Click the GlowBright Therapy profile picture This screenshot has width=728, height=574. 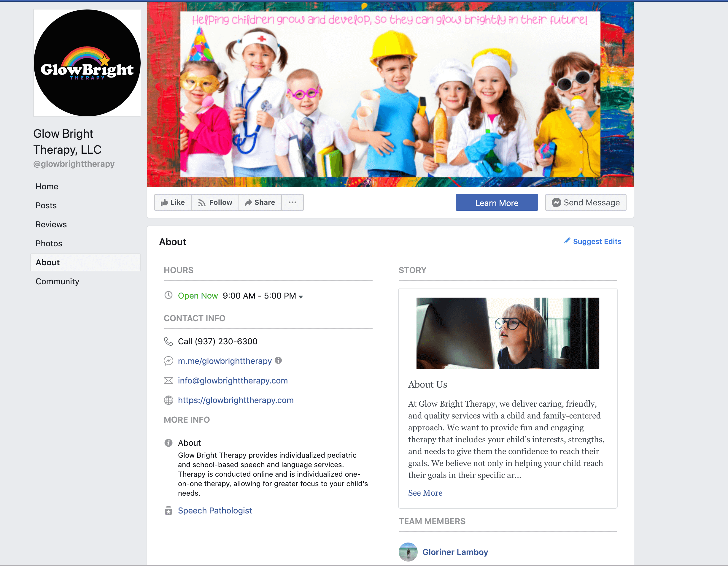pyautogui.click(x=87, y=63)
